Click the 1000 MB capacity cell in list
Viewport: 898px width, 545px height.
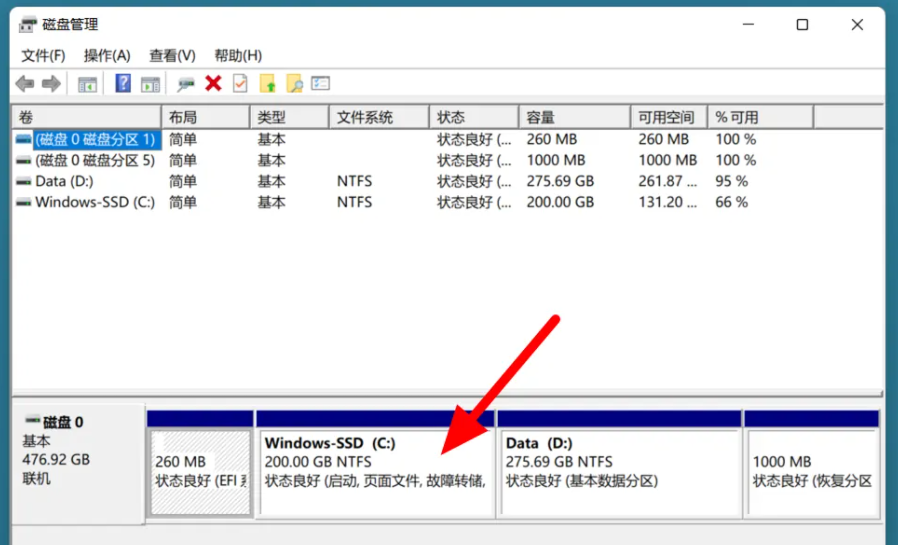coord(556,160)
